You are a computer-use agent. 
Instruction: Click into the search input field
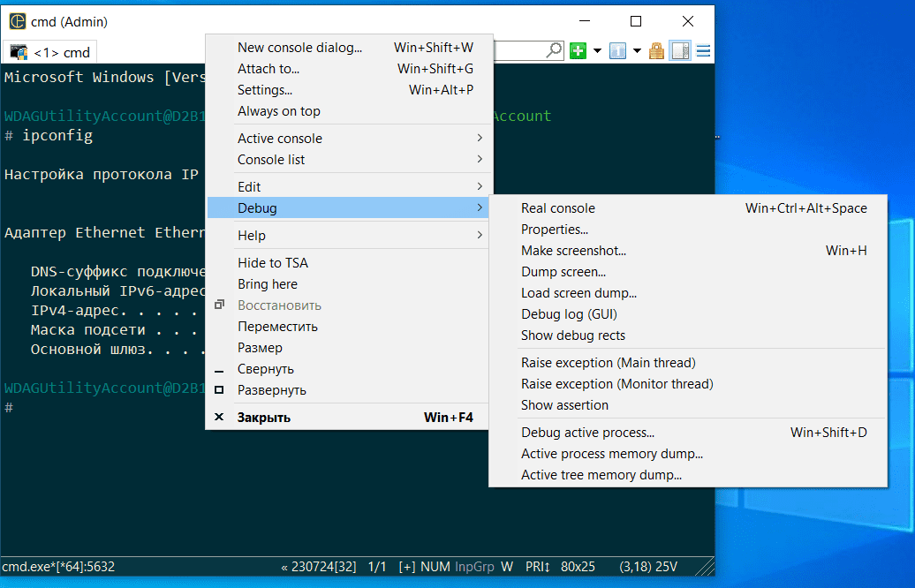coord(519,50)
